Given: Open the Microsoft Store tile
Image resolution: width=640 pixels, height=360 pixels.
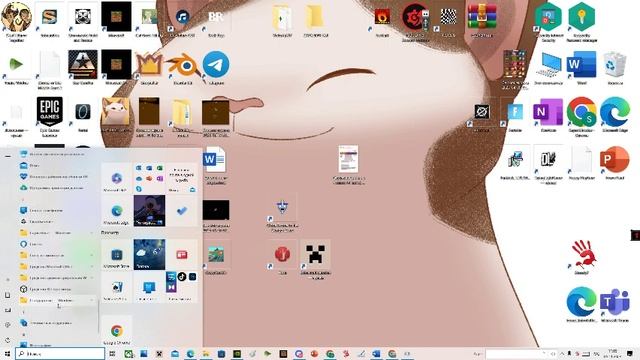Looking at the screenshot, I should pyautogui.click(x=116, y=255).
